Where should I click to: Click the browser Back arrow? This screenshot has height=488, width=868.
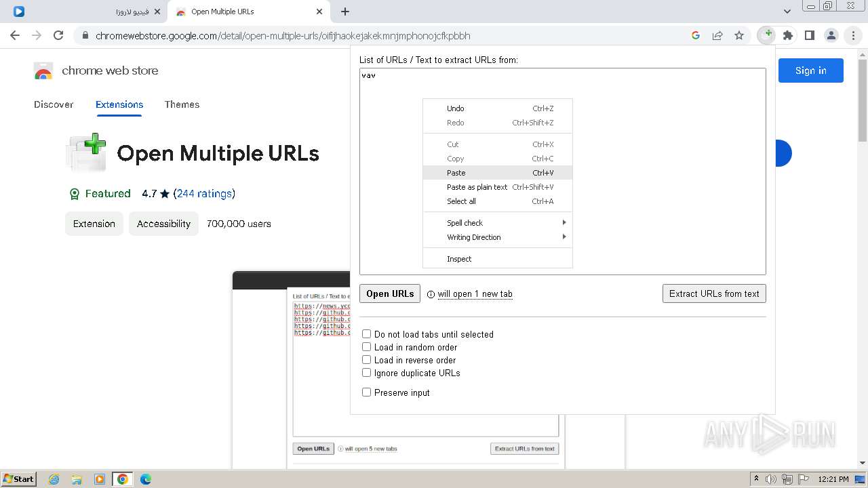pos(15,35)
